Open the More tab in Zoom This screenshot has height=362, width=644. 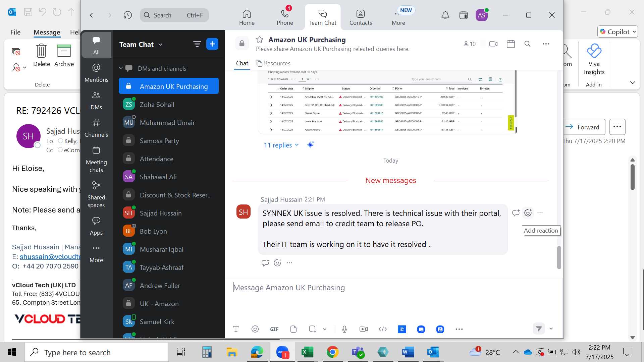tap(398, 17)
